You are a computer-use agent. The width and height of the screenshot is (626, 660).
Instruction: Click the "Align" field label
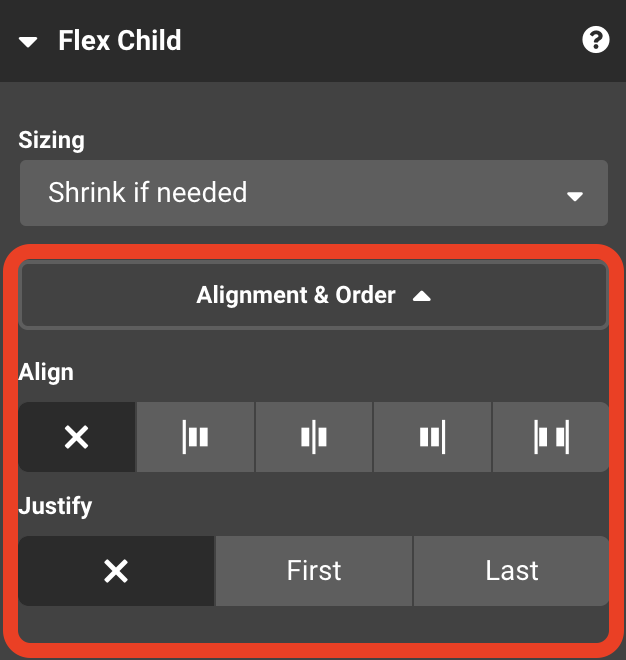(46, 372)
